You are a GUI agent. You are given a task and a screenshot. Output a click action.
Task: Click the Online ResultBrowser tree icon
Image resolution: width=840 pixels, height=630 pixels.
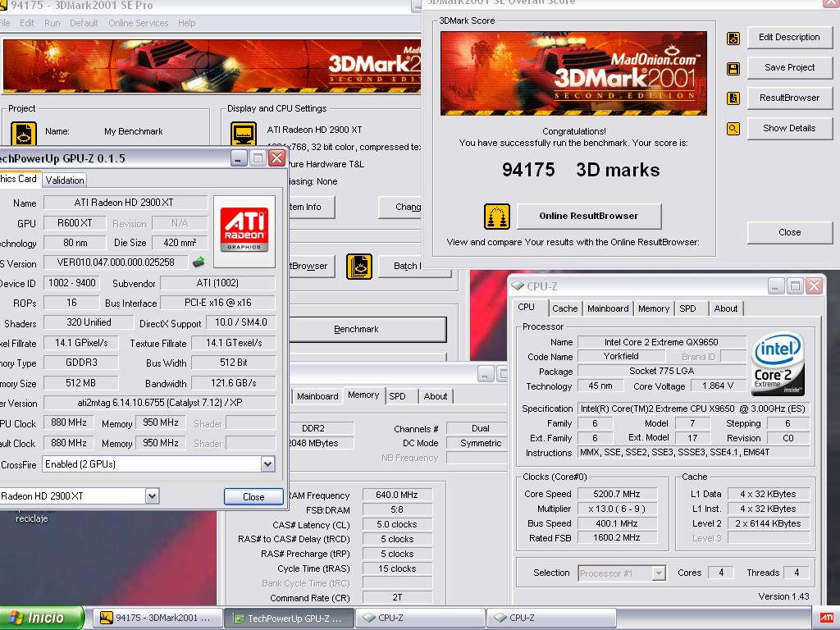tap(496, 217)
